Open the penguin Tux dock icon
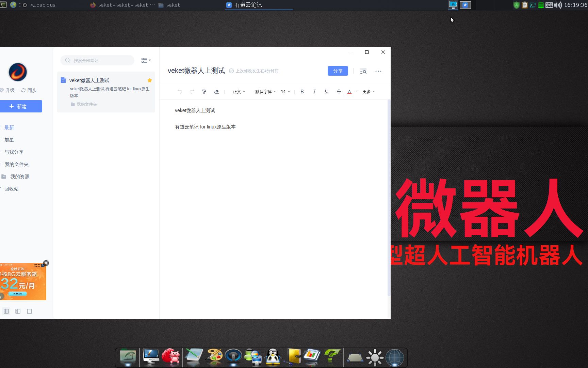 coord(273,357)
